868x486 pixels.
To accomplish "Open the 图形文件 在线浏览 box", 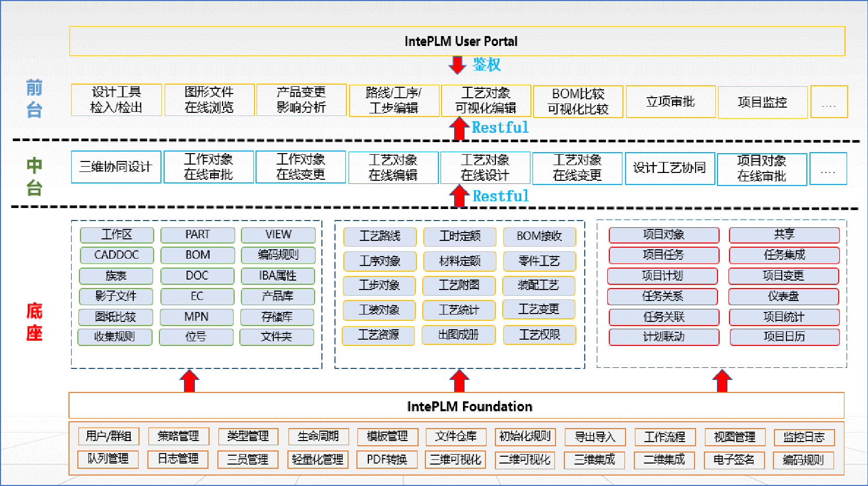I will coord(209,99).
